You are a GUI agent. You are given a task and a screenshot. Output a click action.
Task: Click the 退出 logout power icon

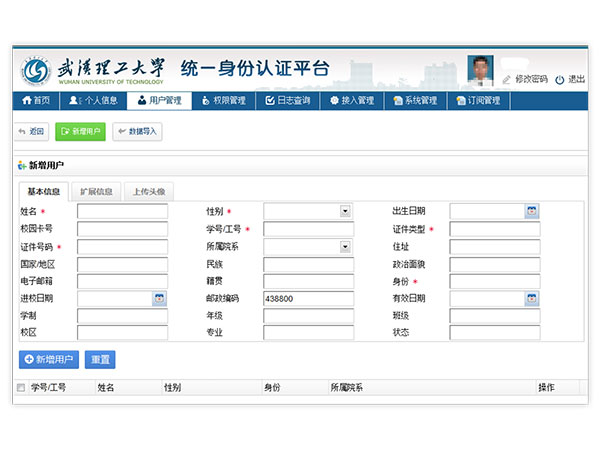pos(560,79)
